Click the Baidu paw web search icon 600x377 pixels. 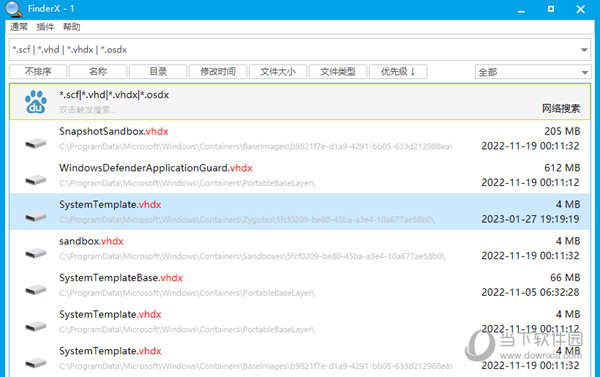click(36, 102)
